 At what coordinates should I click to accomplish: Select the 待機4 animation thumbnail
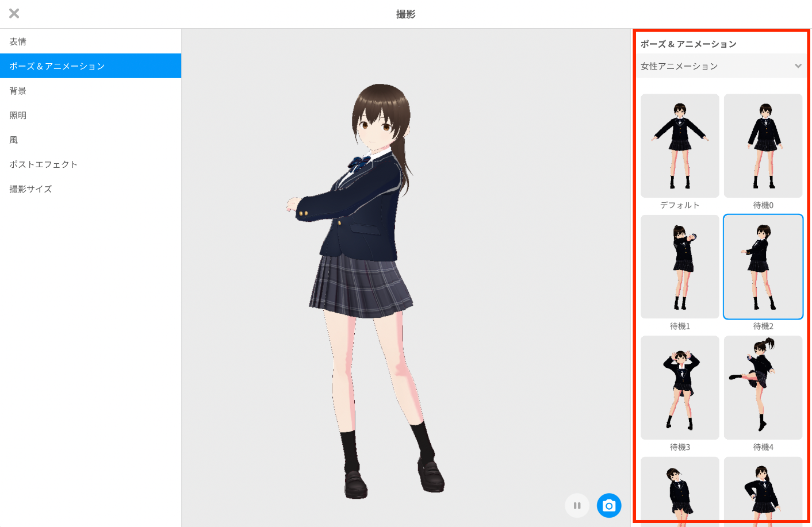[x=763, y=388]
